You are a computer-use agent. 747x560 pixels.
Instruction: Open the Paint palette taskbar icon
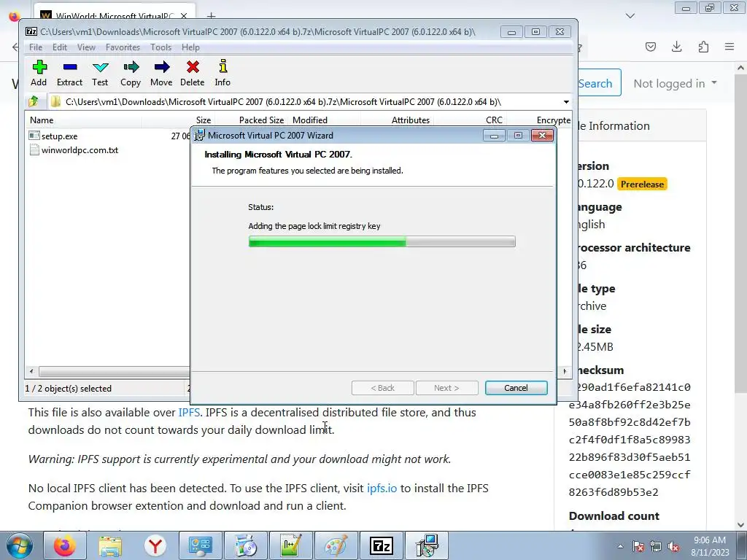point(336,545)
